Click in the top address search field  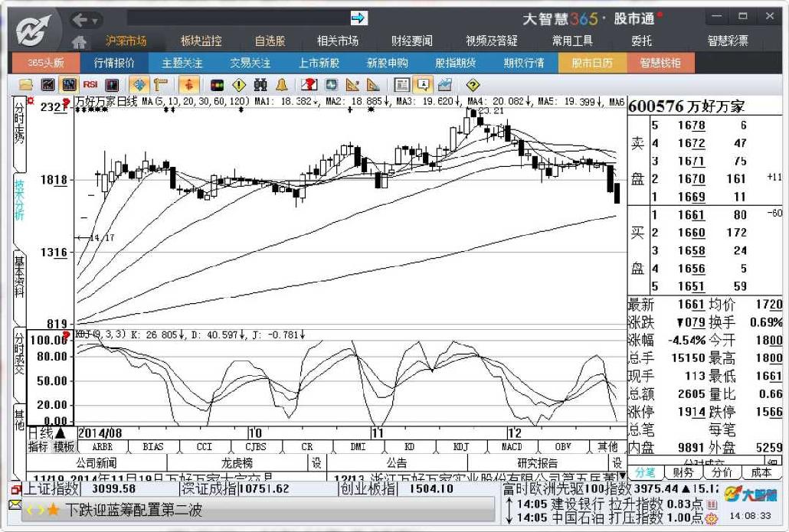(x=238, y=18)
